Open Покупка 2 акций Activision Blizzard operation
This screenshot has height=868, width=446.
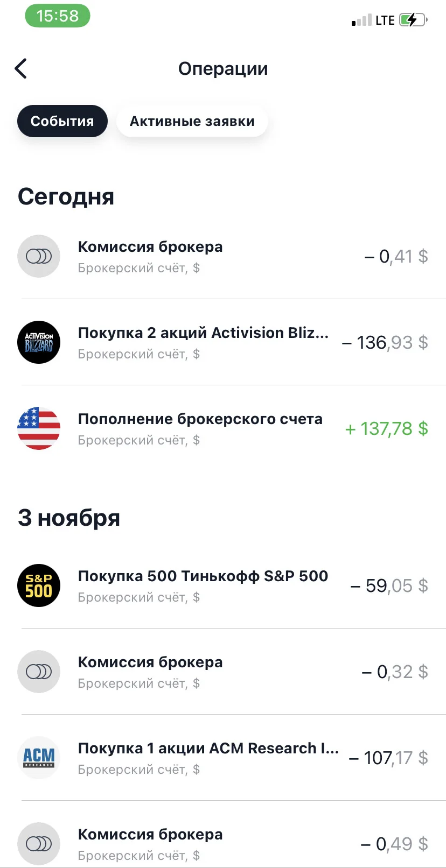(223, 342)
